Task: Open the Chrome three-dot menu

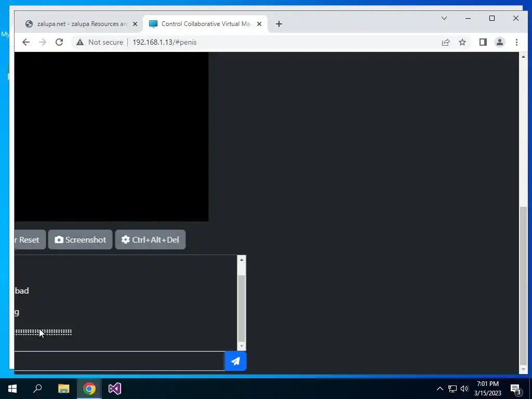Action: (516, 42)
